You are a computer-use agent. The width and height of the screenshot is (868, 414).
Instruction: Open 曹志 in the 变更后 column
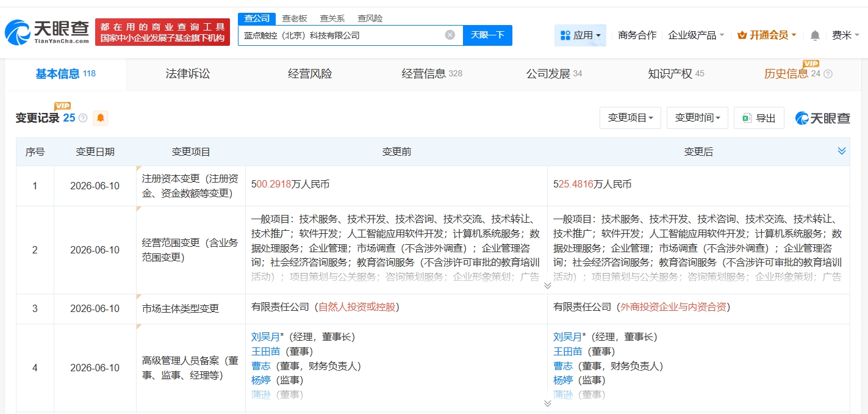563,366
